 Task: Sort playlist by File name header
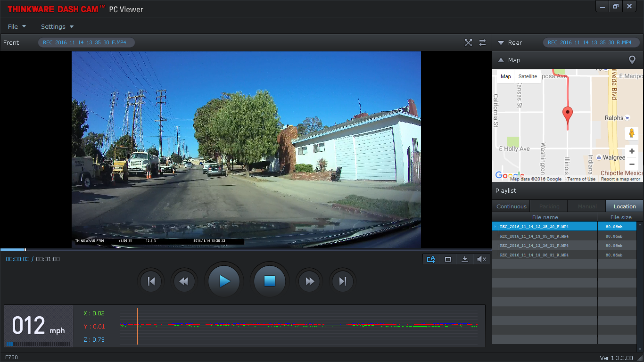pos(545,217)
